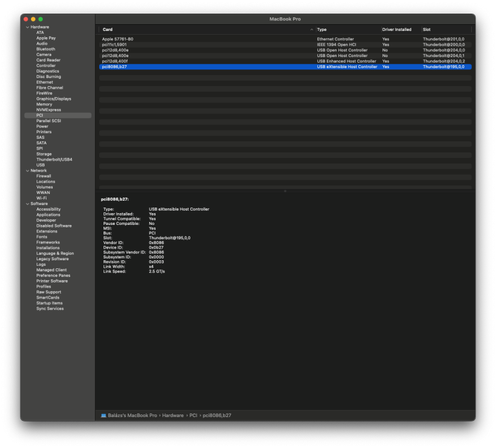Select the Apple 57761-B0 card row
The height and width of the screenshot is (448, 496).
click(x=285, y=39)
